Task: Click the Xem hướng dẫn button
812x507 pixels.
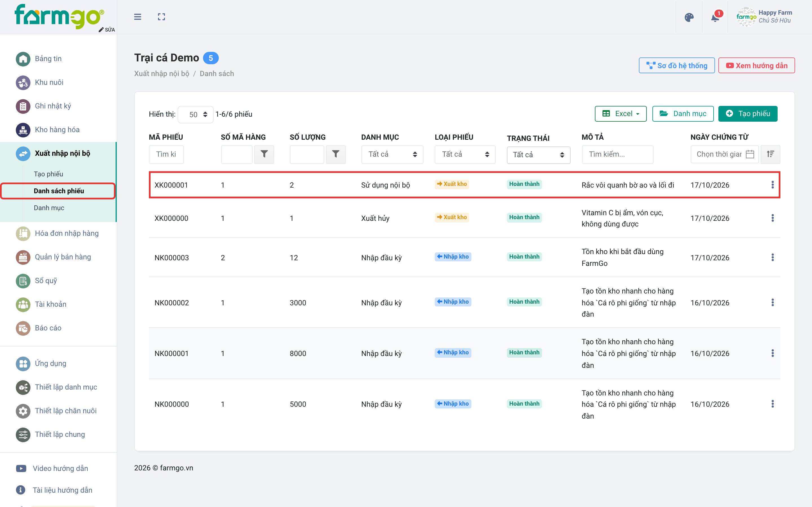Action: point(756,66)
